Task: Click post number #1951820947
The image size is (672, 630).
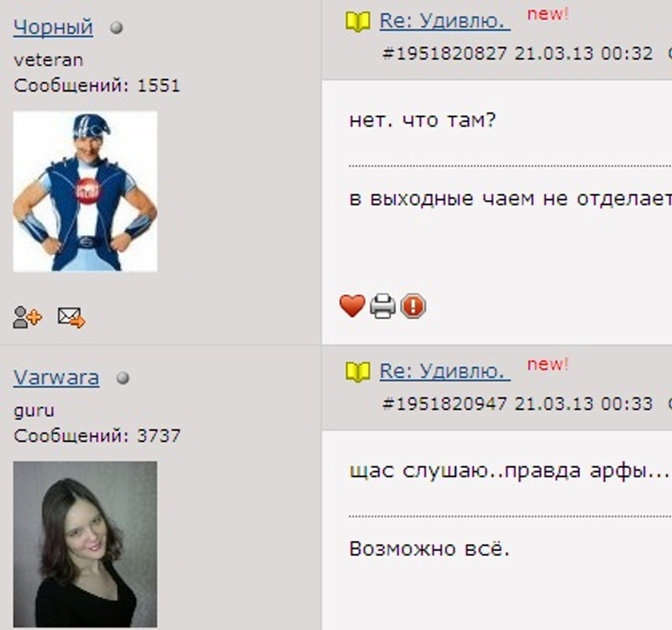Action: pyautogui.click(x=445, y=404)
